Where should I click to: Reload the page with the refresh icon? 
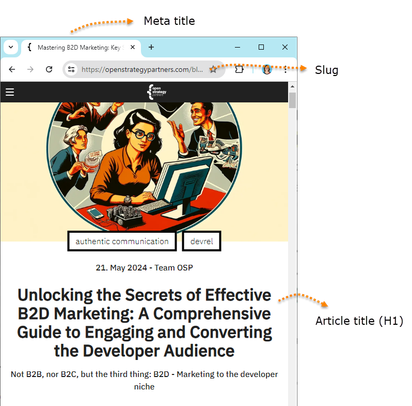49,69
